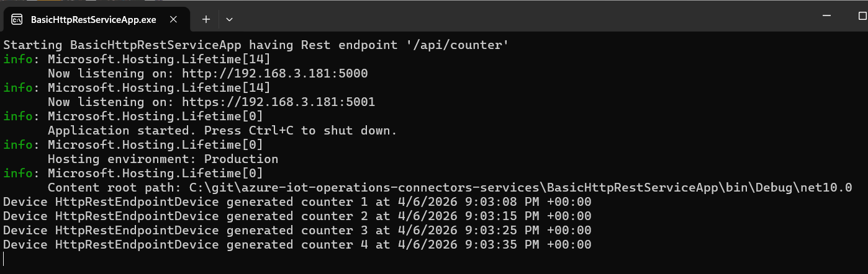868x274 pixels.
Task: Click the 'Application started' message line
Action: 222,131
